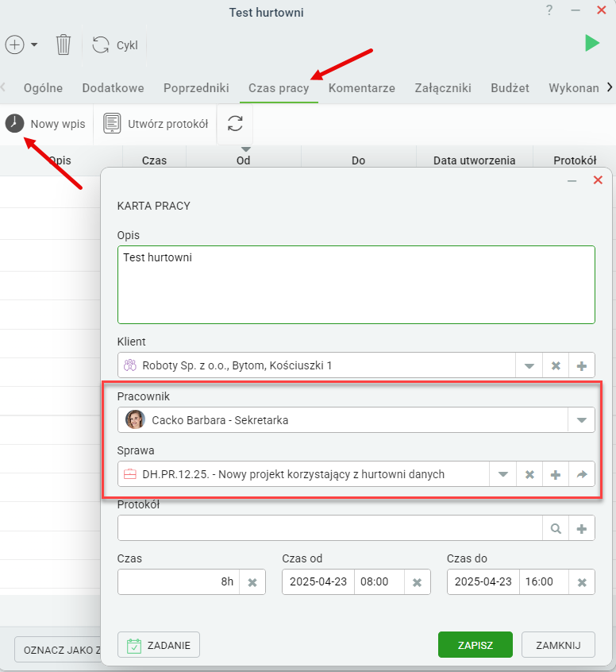Minimize the Karta pracy dialog
The width and height of the screenshot is (616, 672).
tap(572, 181)
